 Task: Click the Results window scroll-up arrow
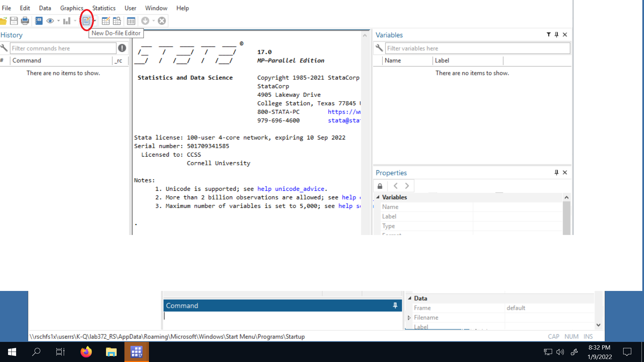point(365,35)
